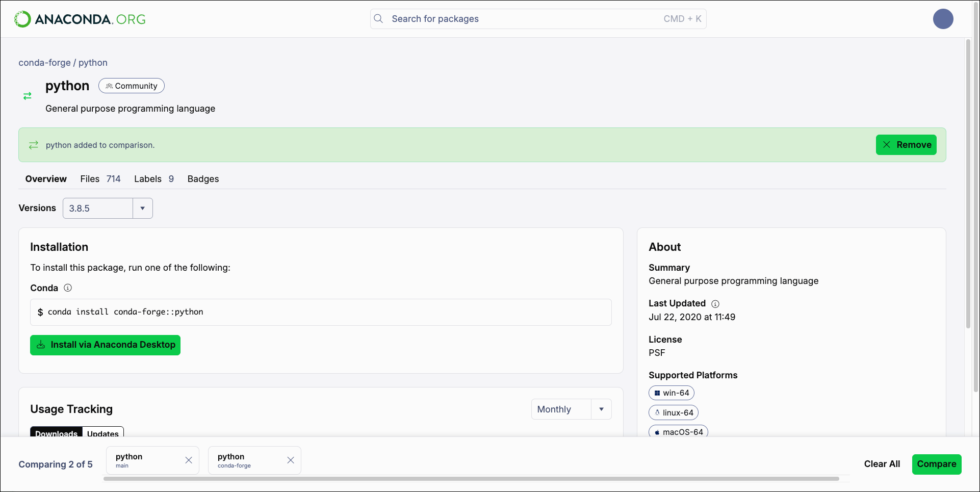Click Install via Anaconda Desktop

[x=105, y=345]
